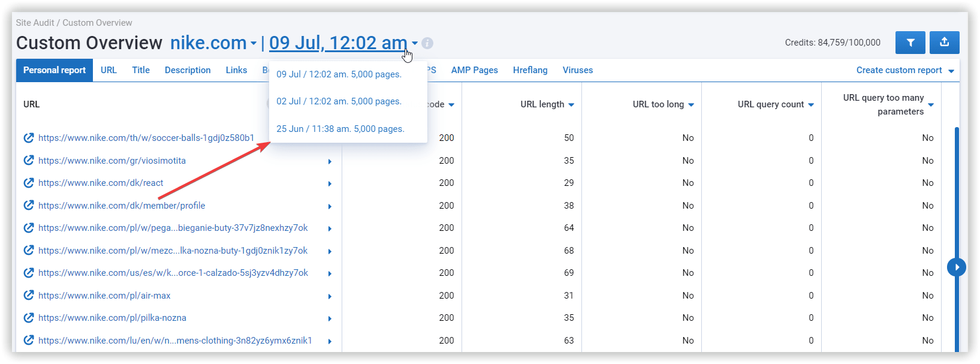
Task: Expand row arrow for pl/air-max URL
Action: pyautogui.click(x=330, y=296)
